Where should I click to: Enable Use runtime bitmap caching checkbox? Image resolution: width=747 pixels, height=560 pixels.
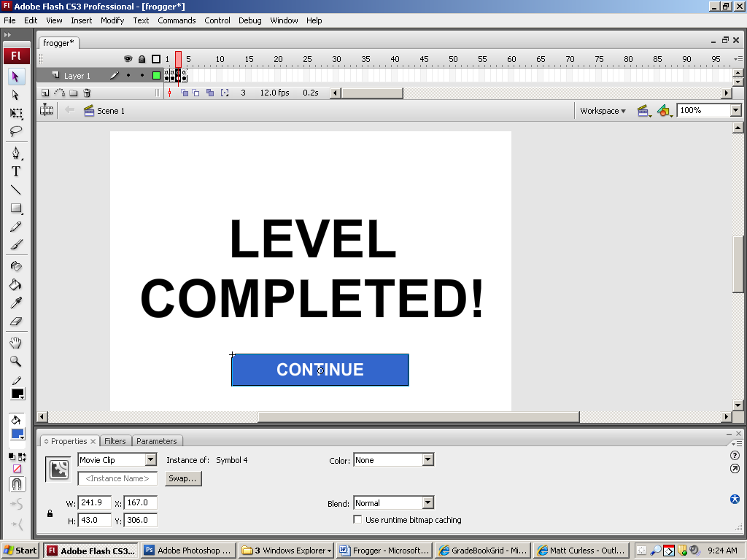click(357, 520)
